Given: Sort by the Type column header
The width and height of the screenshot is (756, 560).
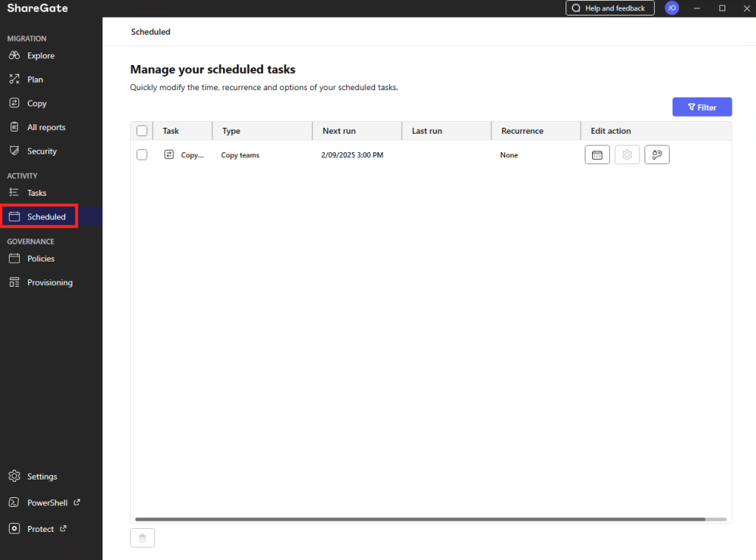Looking at the screenshot, I should coord(262,131).
